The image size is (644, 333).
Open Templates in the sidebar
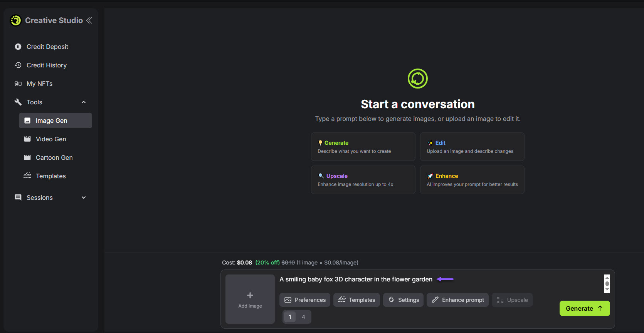click(x=50, y=176)
